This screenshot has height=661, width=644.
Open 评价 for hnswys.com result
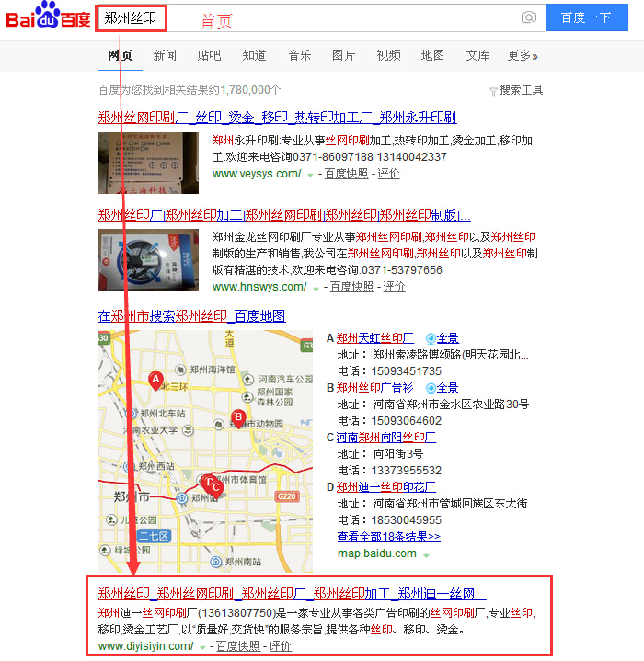coord(394,287)
